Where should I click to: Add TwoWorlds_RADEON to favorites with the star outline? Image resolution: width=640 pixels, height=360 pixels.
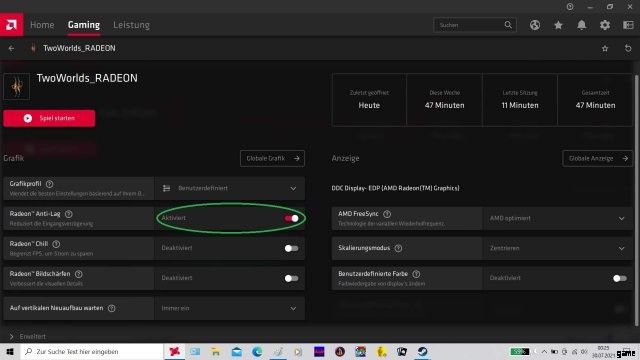coord(605,49)
